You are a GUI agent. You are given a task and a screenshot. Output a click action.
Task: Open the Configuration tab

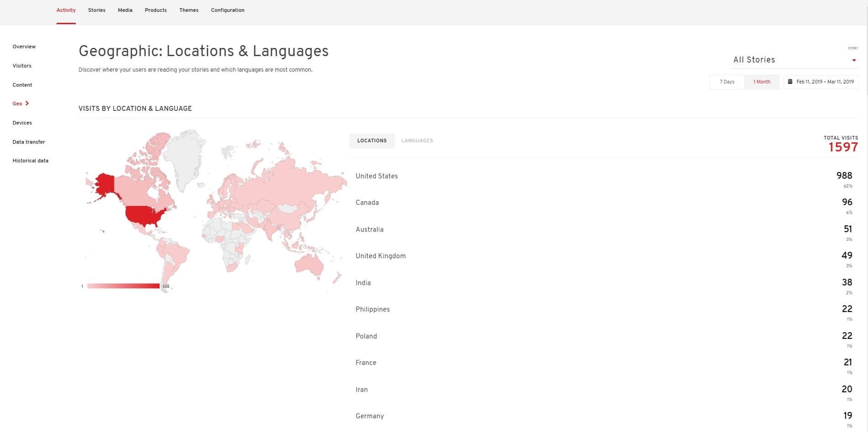(228, 10)
